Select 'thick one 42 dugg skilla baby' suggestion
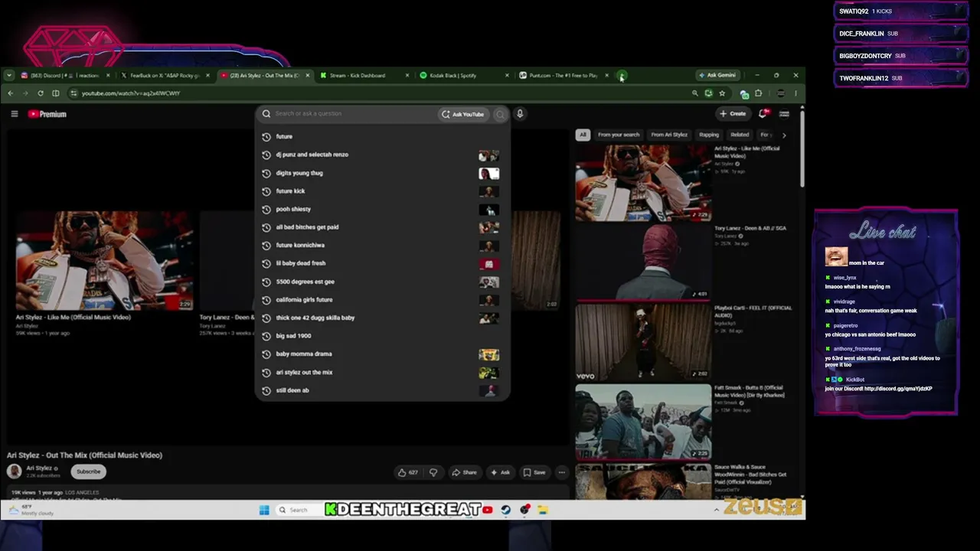This screenshot has height=551, width=980. tap(382, 318)
